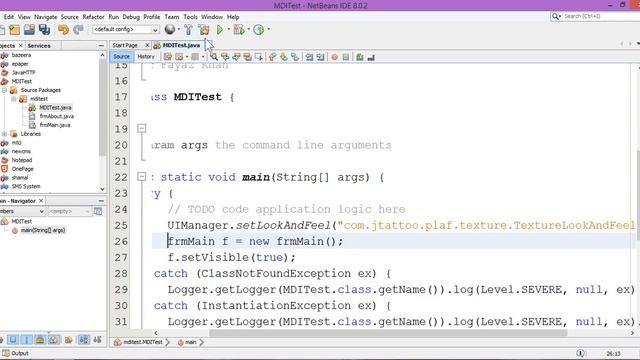Click the Stop Macro Recording icon
Image resolution: width=640 pixels, height=360 pixels.
pos(346,57)
